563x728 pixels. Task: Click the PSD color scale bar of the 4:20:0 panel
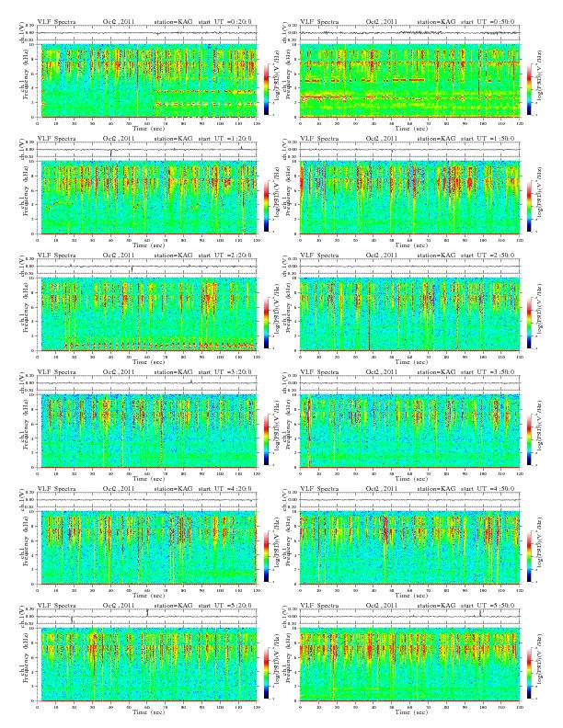(x=266, y=556)
